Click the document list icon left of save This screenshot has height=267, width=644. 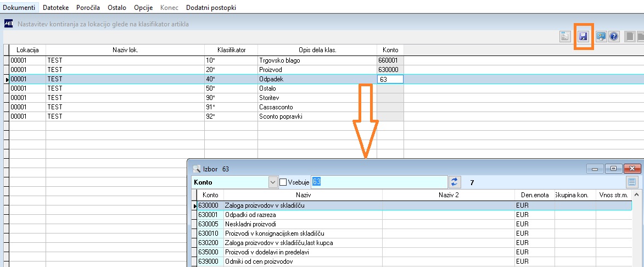click(565, 37)
